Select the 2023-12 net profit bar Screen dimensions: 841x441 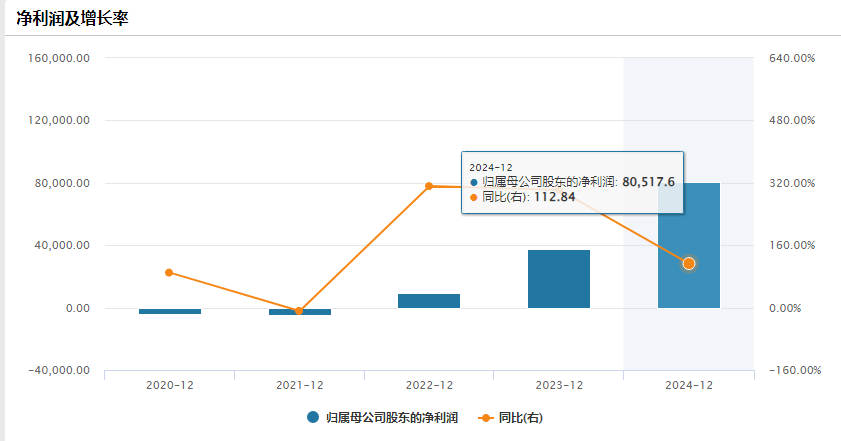(x=559, y=279)
